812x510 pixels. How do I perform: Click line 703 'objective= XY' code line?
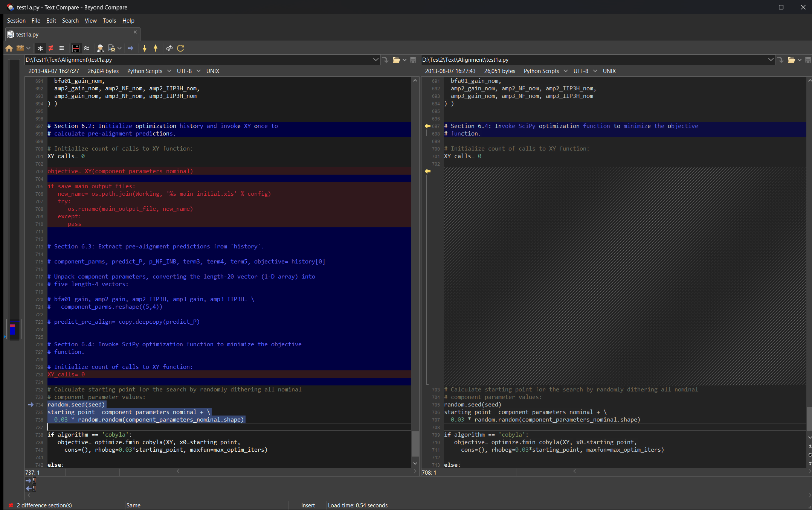[x=229, y=171]
